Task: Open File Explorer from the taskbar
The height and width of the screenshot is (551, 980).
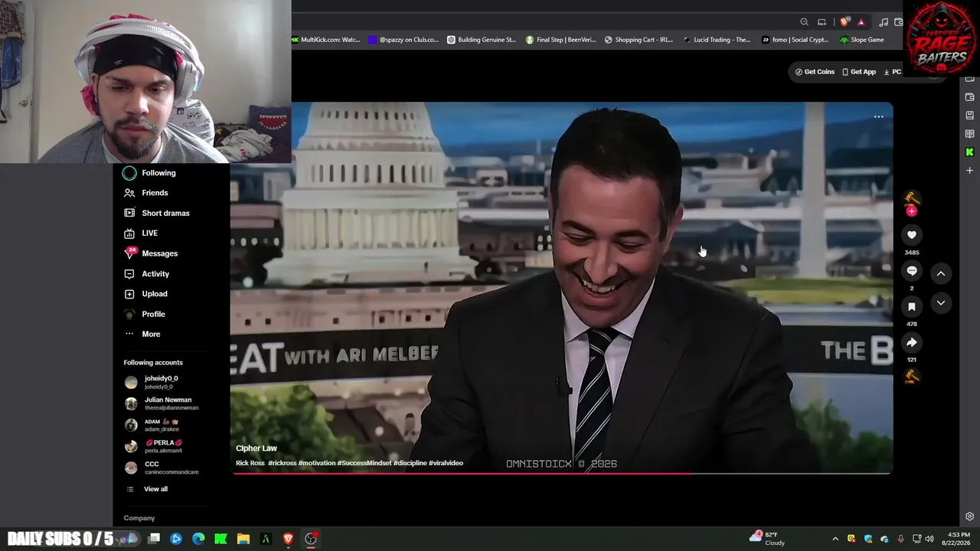Action: pos(243,539)
